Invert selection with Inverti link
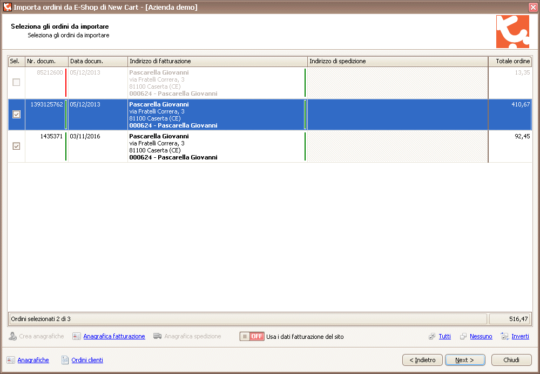The height and width of the screenshot is (374, 540). (x=520, y=336)
